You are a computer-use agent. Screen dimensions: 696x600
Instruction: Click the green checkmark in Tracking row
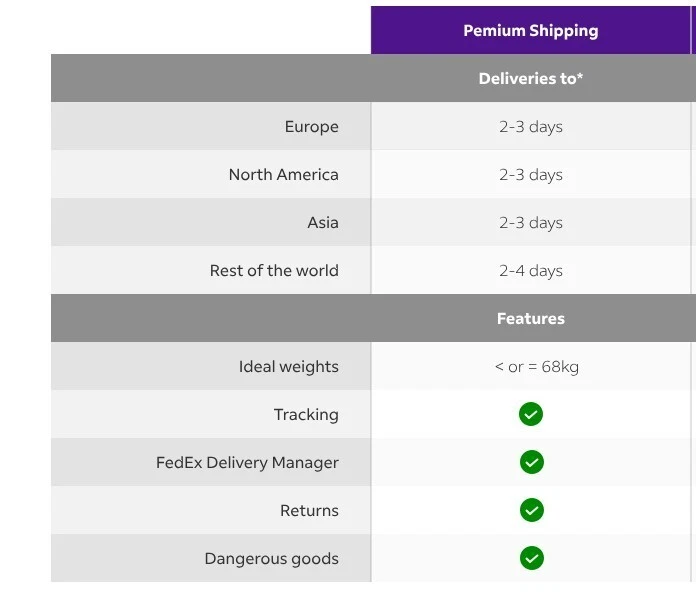[531, 414]
